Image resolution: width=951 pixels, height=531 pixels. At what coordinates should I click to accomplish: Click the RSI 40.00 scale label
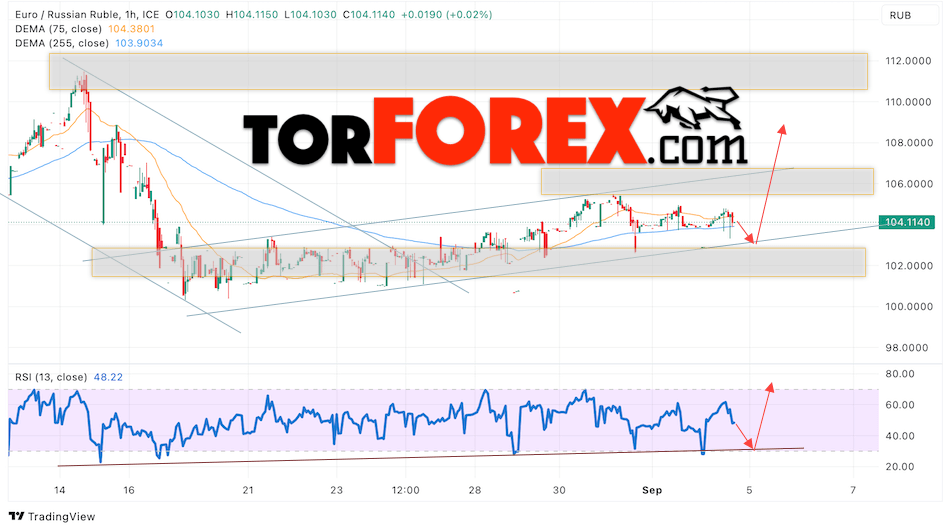point(900,436)
